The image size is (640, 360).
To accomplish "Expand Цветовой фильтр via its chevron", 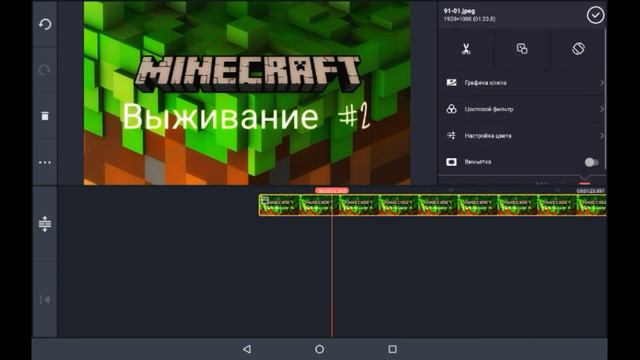I will pyautogui.click(x=602, y=109).
